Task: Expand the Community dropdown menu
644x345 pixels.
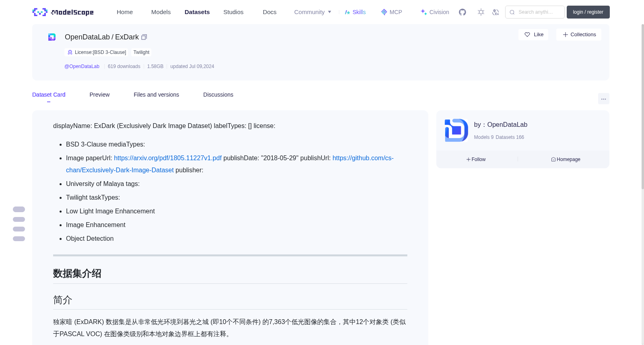Action: click(x=313, y=12)
